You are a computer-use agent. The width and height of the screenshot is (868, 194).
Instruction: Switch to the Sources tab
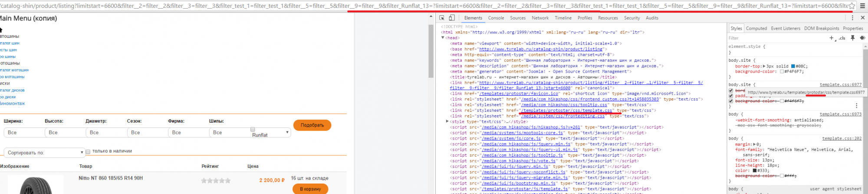[x=518, y=18]
